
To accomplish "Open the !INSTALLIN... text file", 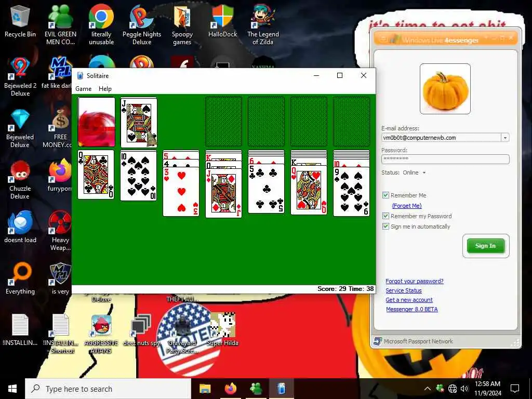I will point(20,330).
